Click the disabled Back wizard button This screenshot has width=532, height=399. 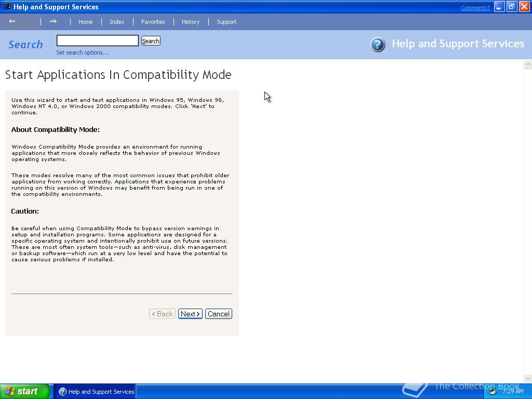[162, 314]
